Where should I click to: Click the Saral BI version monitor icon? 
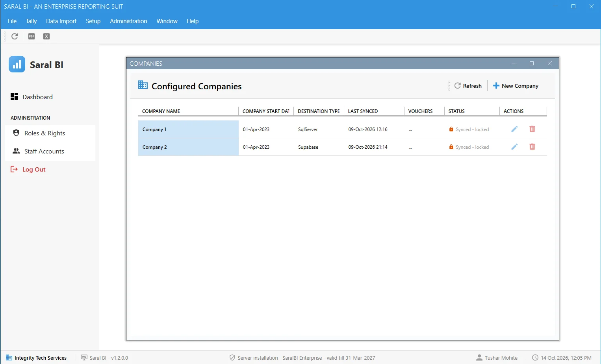click(x=84, y=357)
